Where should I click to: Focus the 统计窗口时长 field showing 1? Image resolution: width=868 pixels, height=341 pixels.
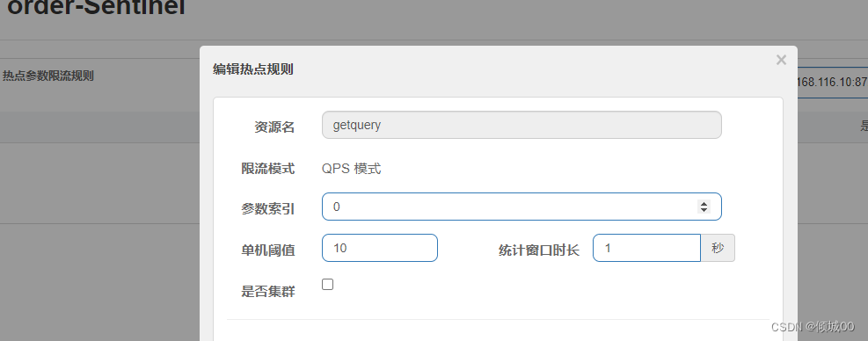tap(646, 248)
